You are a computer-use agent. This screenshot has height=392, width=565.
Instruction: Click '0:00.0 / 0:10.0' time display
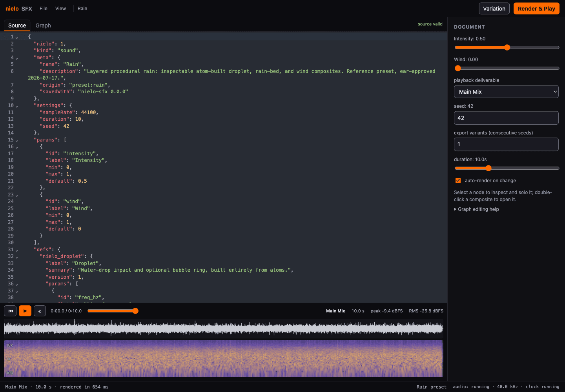(x=66, y=311)
